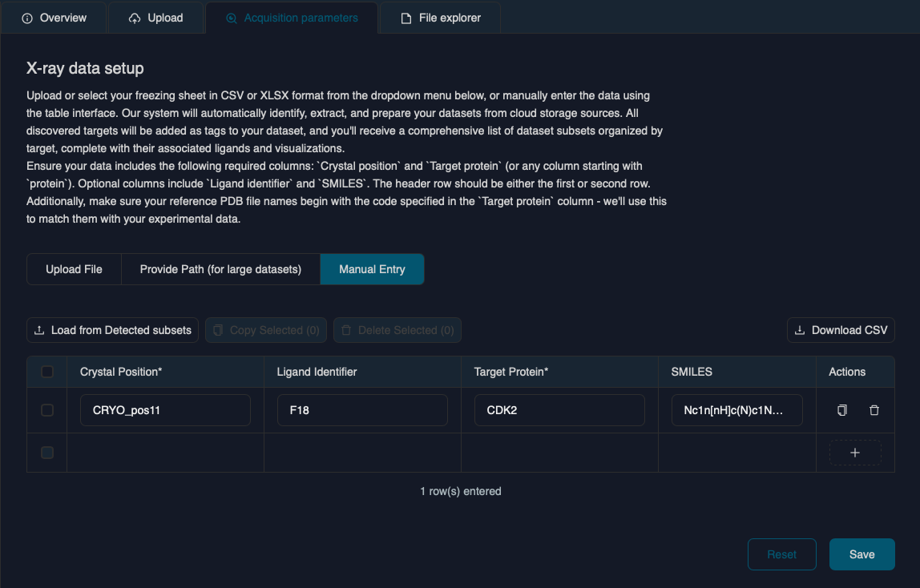Select Provide Path for large datasets
Screen dimensions: 920x588
point(220,269)
